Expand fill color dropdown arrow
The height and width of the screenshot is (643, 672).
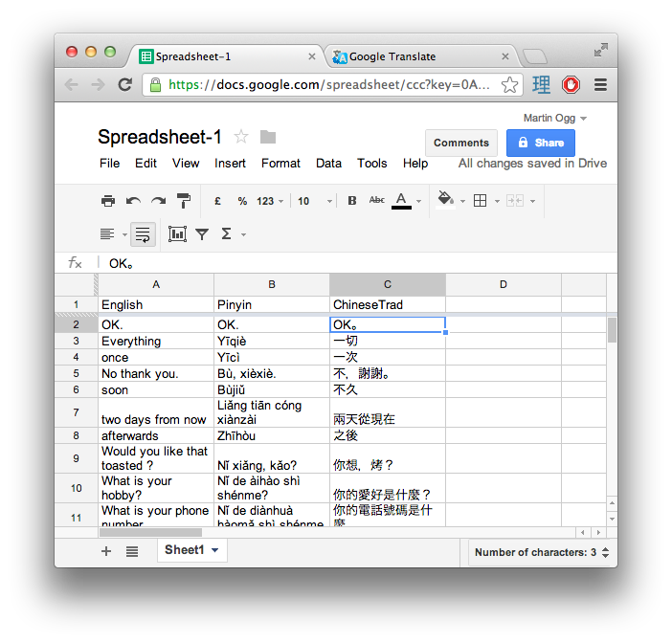[x=462, y=201]
